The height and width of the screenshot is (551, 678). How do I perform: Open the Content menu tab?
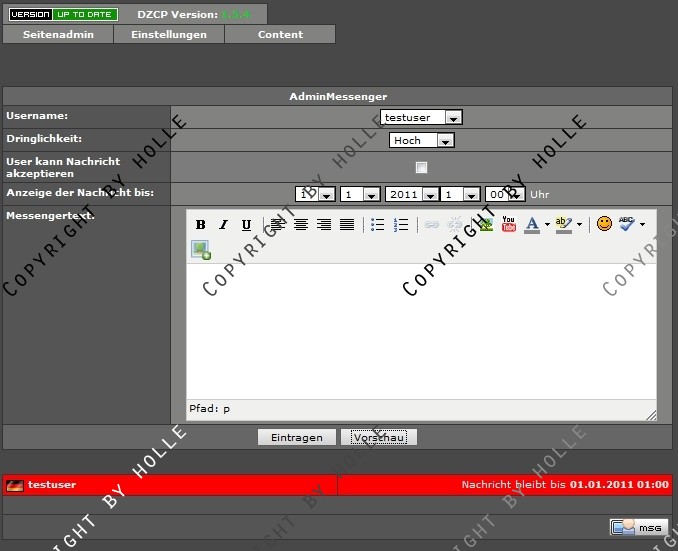pyautogui.click(x=280, y=34)
